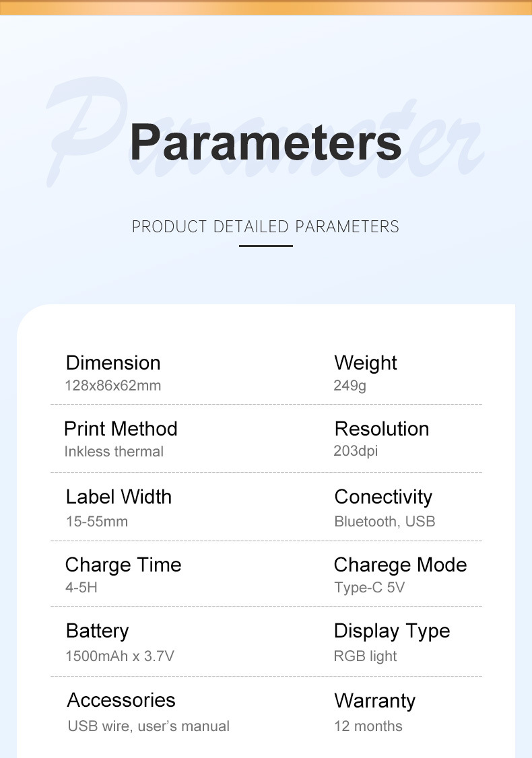This screenshot has height=758, width=532.
Task: Click the 203dpi resolution value
Action: [x=356, y=451]
